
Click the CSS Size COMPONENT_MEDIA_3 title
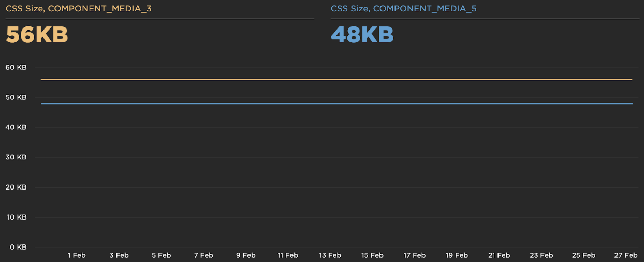(x=79, y=9)
